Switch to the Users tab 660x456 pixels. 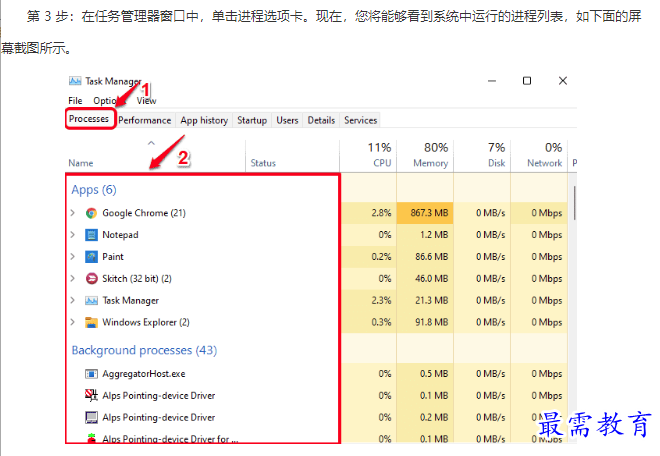point(287,121)
